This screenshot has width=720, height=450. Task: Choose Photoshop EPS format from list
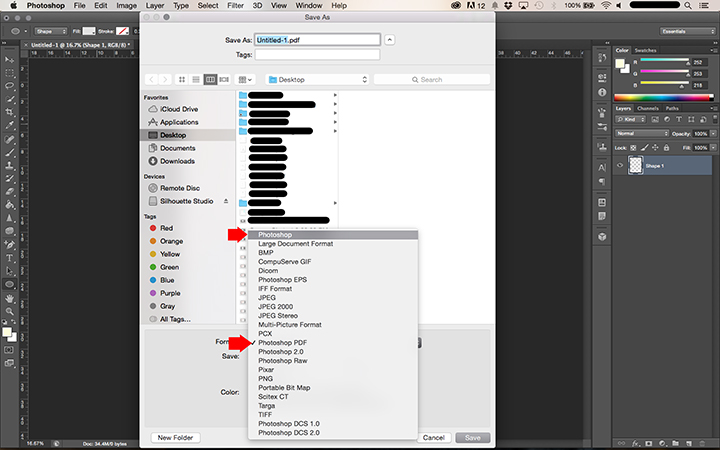coord(333,280)
